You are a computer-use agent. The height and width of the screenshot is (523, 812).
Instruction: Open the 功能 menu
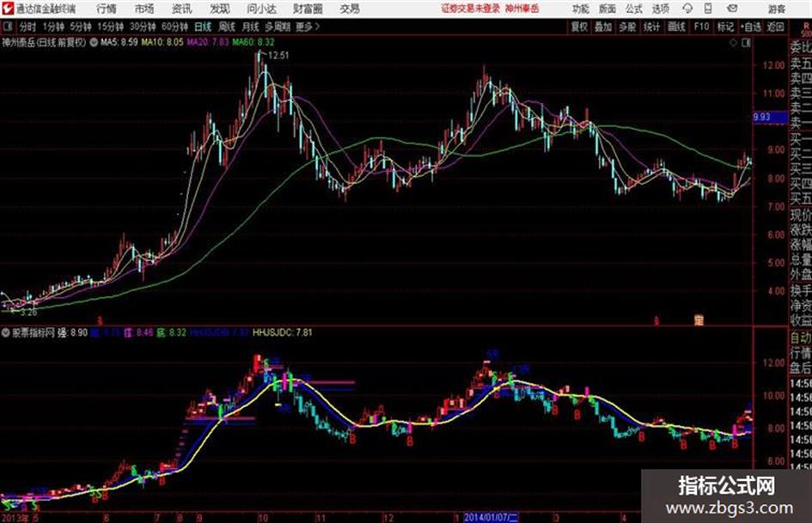581,9
